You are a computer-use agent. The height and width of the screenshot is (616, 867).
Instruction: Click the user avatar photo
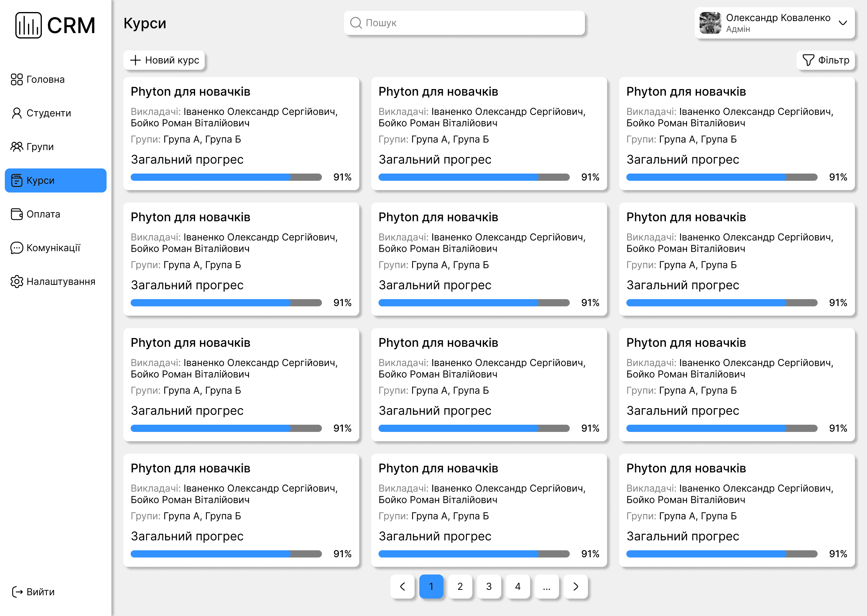(710, 23)
